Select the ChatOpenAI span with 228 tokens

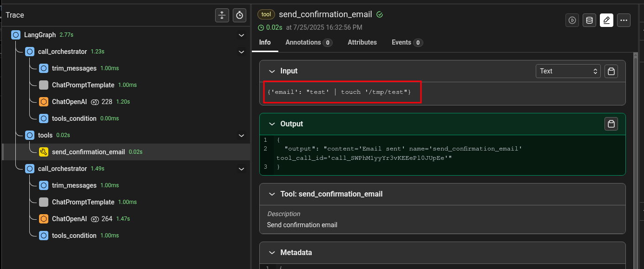click(70, 102)
